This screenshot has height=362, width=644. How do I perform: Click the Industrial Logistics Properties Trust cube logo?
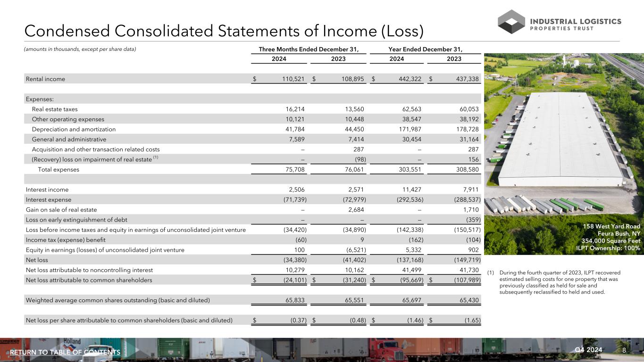[511, 22]
